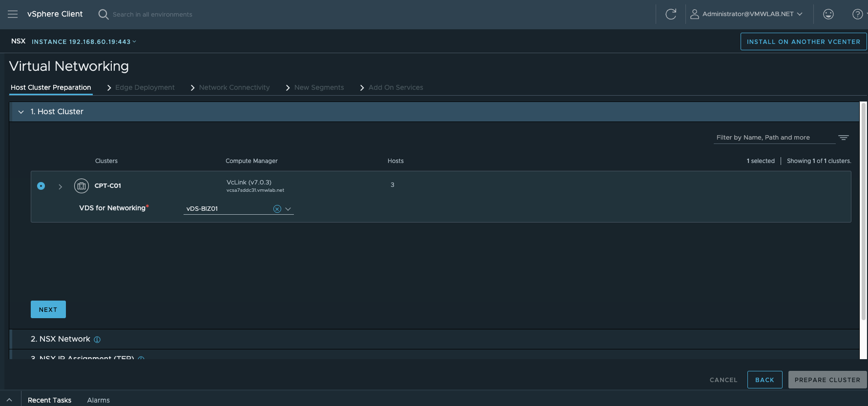
Task: Select the Host Cluster Preparation tab
Action: pyautogui.click(x=51, y=87)
